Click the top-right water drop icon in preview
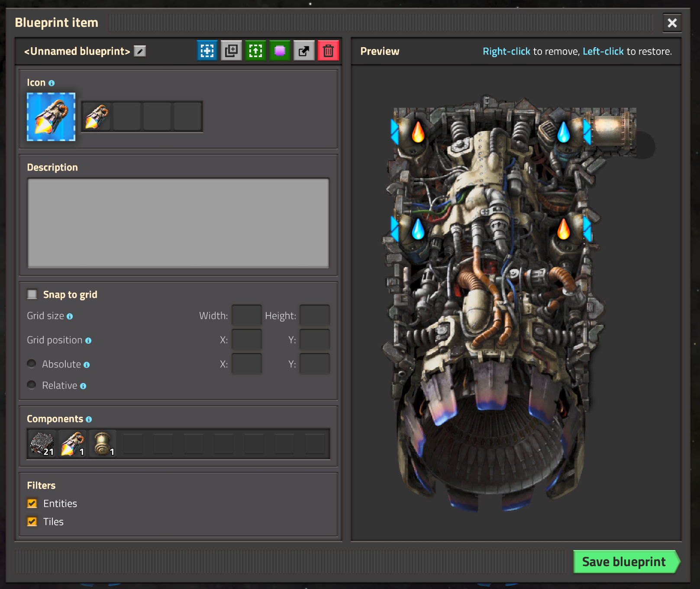This screenshot has width=700, height=589. pos(564,132)
